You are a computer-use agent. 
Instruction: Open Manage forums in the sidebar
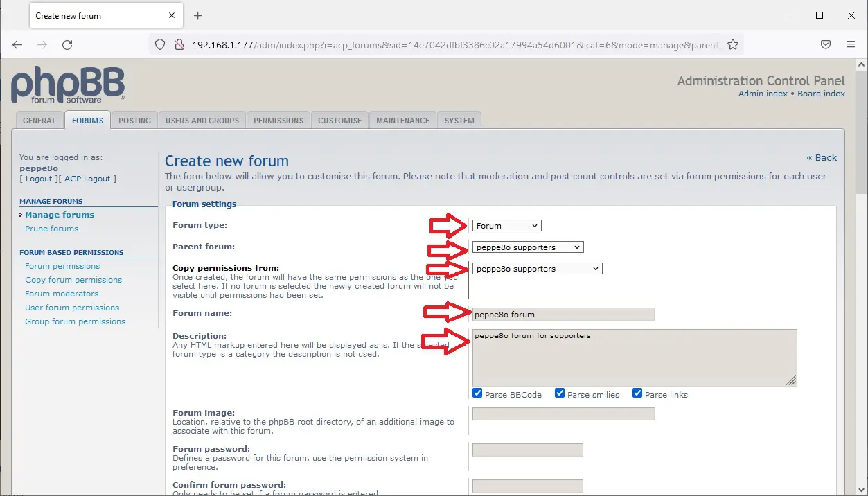tap(60, 215)
